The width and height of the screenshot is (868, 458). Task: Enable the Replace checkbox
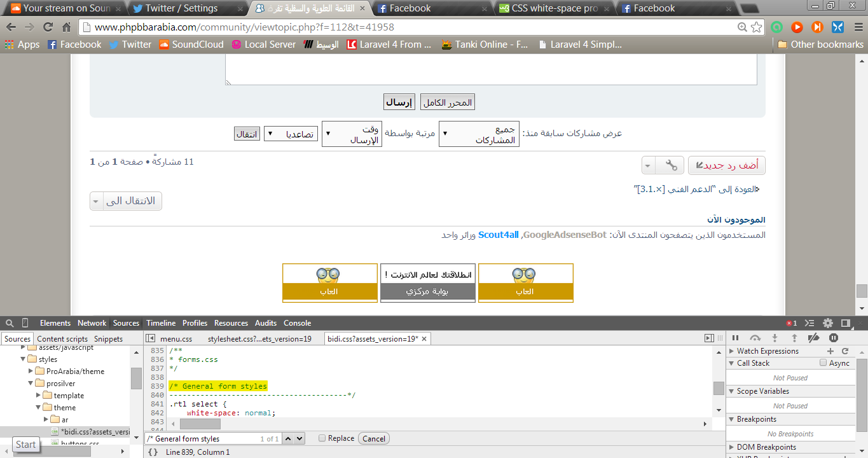322,438
